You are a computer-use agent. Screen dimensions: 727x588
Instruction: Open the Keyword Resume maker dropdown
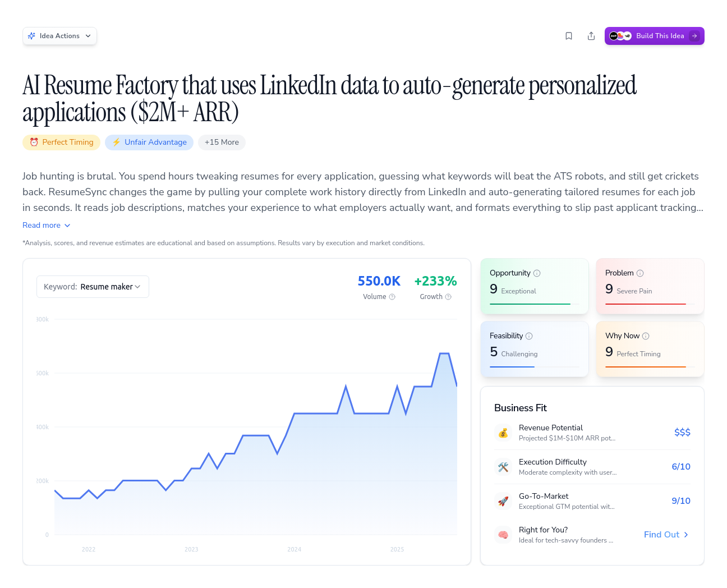[x=93, y=287]
